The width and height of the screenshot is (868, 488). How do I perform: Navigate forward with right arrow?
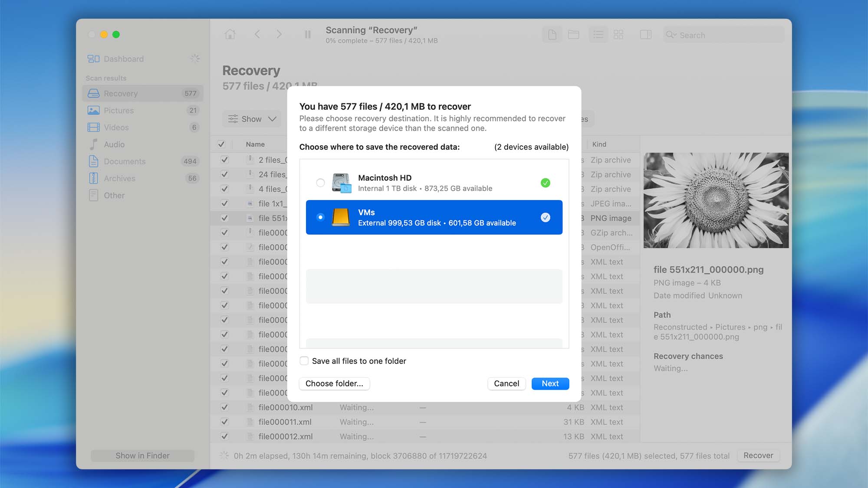pos(279,34)
